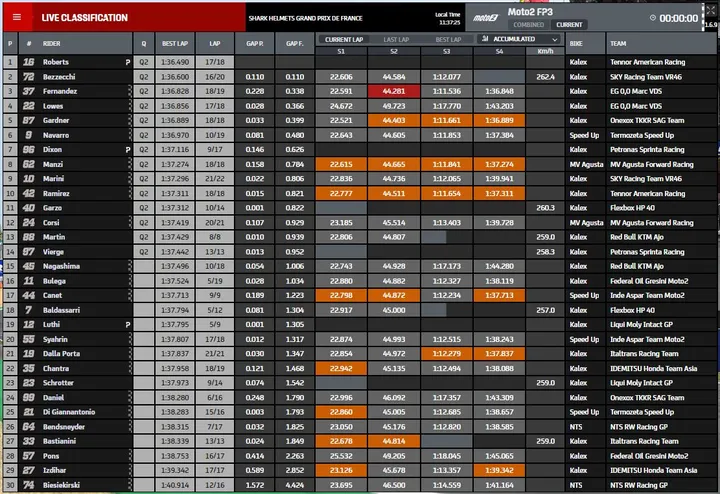Select rider Dalla Porta
The height and width of the screenshot is (494, 720).
pos(61,354)
